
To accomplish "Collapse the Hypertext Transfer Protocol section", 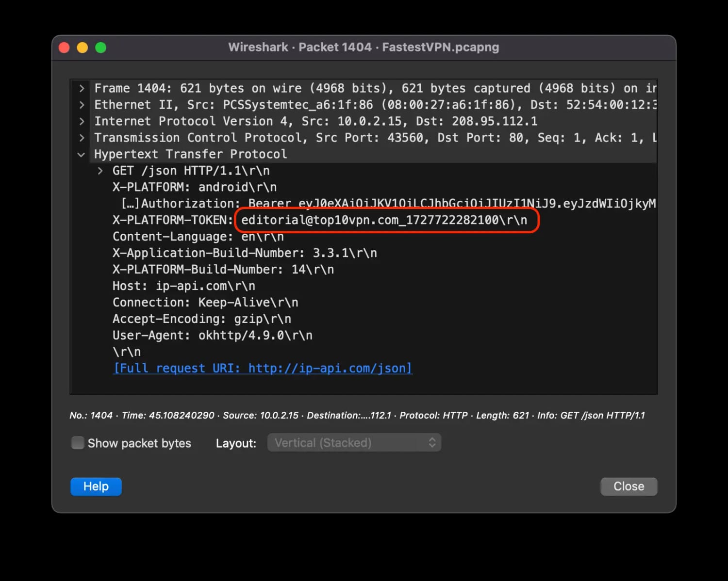I will tap(82, 154).
